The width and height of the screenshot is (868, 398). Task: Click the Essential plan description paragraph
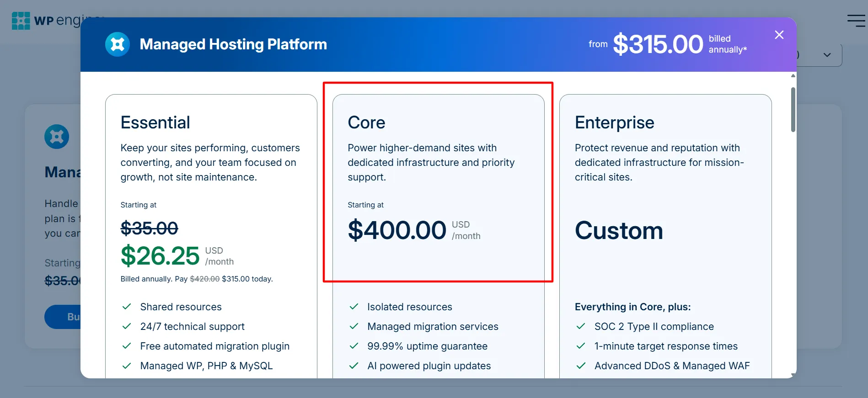[210, 162]
